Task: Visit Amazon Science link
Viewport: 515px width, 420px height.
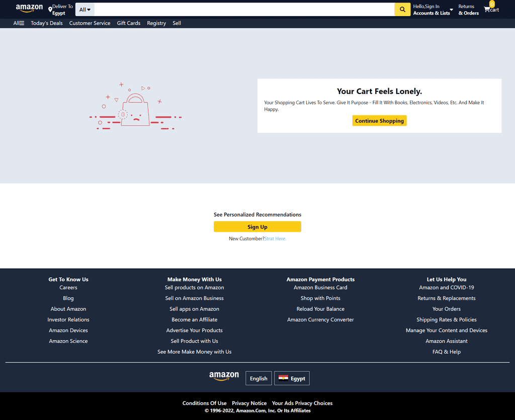Action: [x=68, y=341]
